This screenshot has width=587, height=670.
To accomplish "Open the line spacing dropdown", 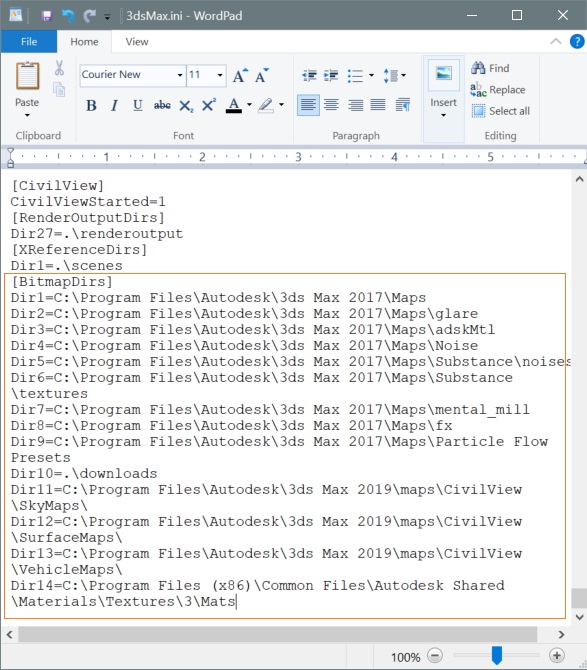I will pos(394,76).
